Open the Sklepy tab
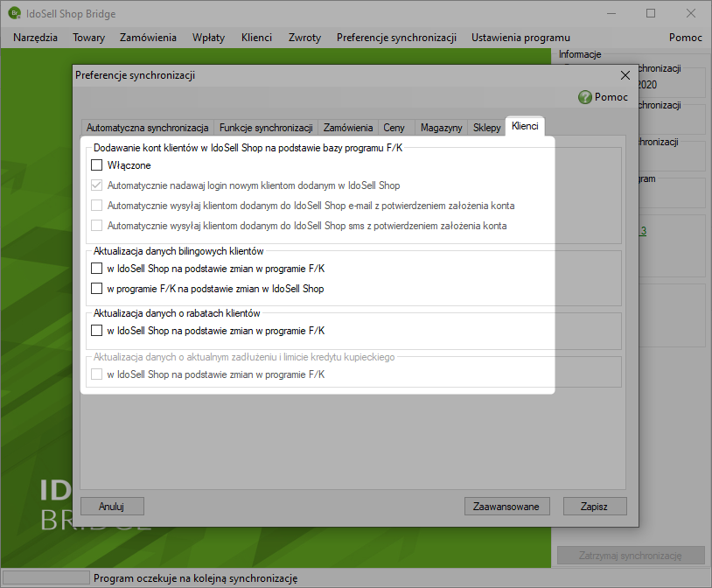712x588 pixels. click(487, 128)
